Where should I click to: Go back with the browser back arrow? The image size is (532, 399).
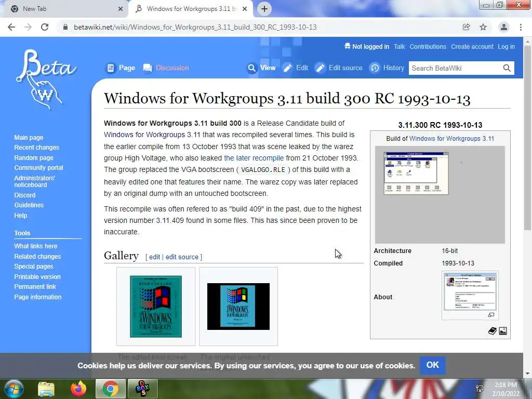coord(11,27)
